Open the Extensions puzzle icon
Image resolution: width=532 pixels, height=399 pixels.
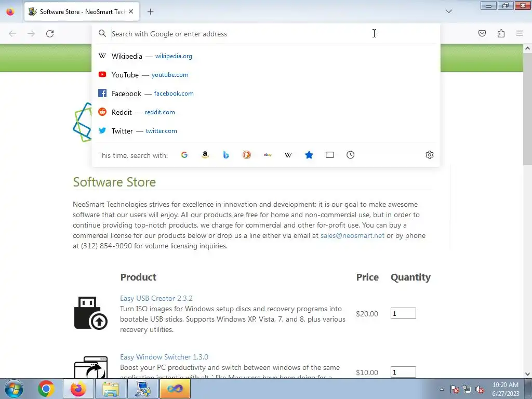[501, 33]
